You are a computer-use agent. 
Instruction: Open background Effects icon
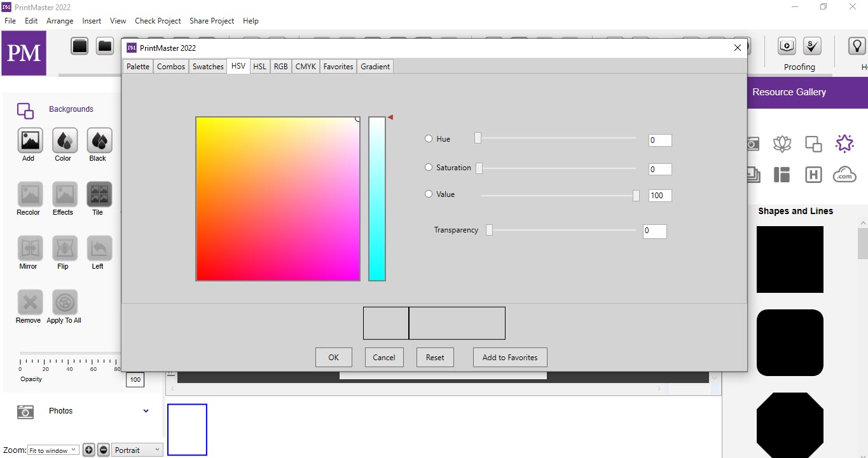[65, 194]
